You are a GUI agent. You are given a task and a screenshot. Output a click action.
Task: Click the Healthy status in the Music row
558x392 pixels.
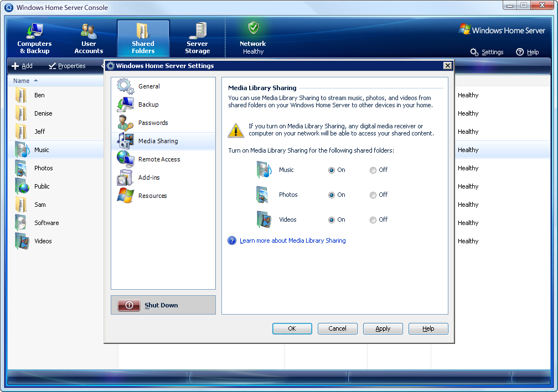click(468, 150)
